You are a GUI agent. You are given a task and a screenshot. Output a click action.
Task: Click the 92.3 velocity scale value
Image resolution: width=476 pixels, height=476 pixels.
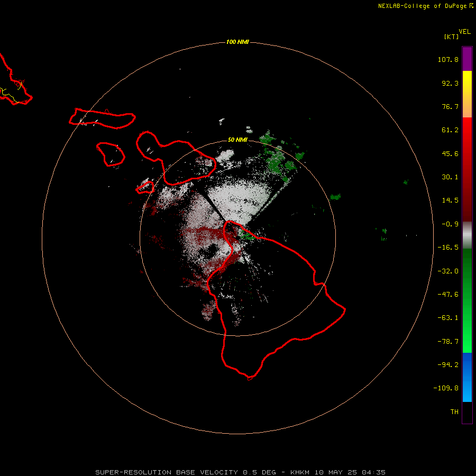coord(450,83)
